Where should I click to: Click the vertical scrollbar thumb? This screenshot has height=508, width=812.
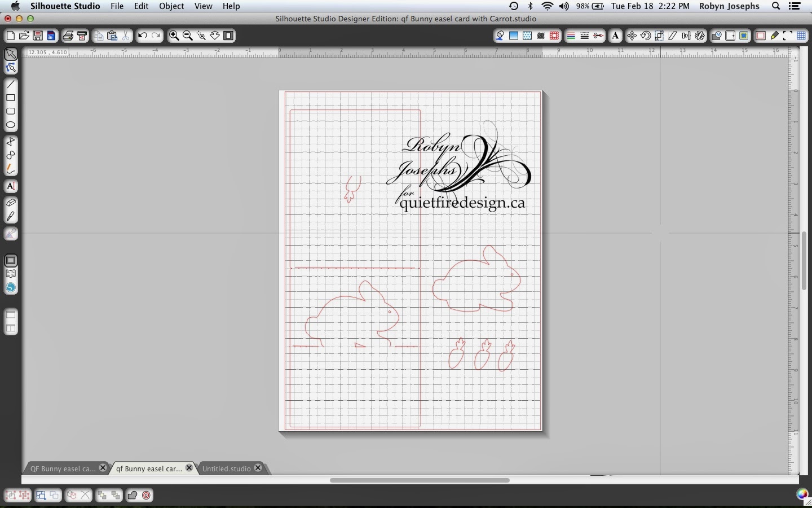[x=804, y=261]
